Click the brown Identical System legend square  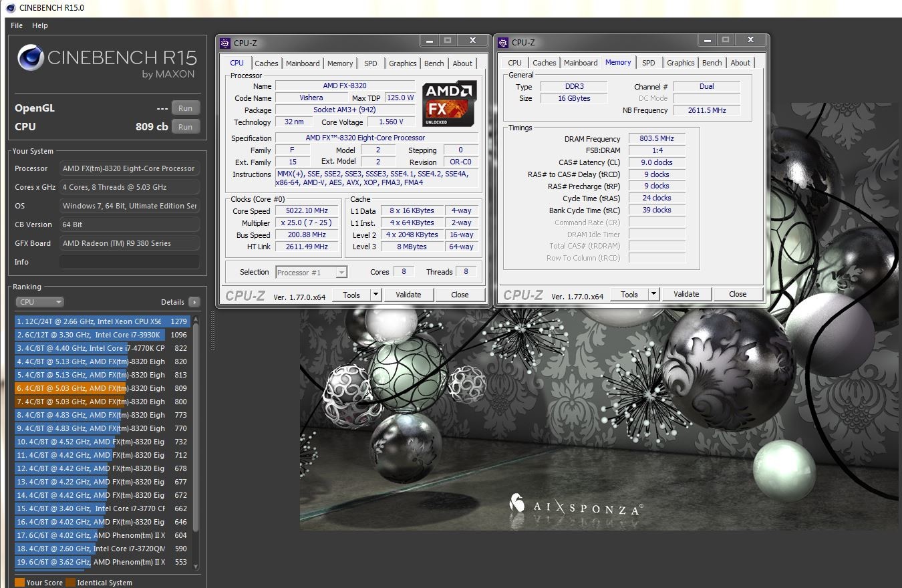70,583
